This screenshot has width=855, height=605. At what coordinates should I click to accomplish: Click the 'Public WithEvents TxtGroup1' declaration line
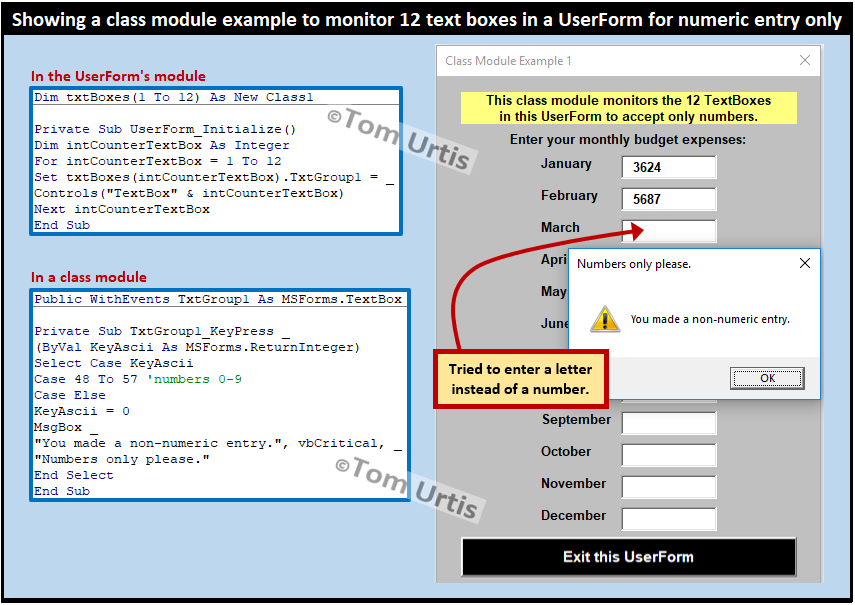(x=218, y=299)
